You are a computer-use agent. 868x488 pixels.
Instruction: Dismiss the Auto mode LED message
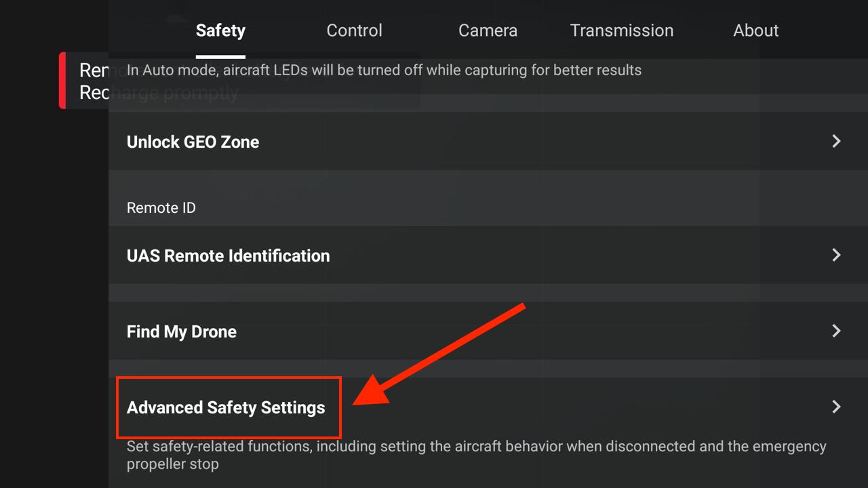[x=384, y=70]
